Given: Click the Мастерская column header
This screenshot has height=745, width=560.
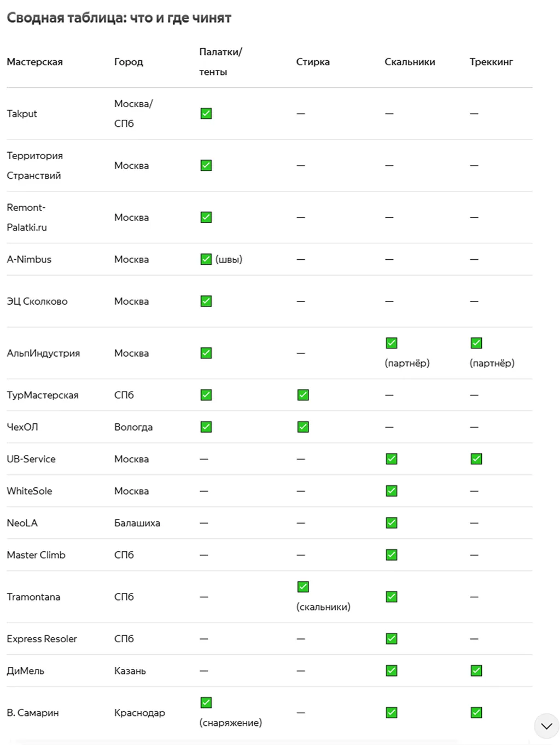Looking at the screenshot, I should pyautogui.click(x=34, y=62).
